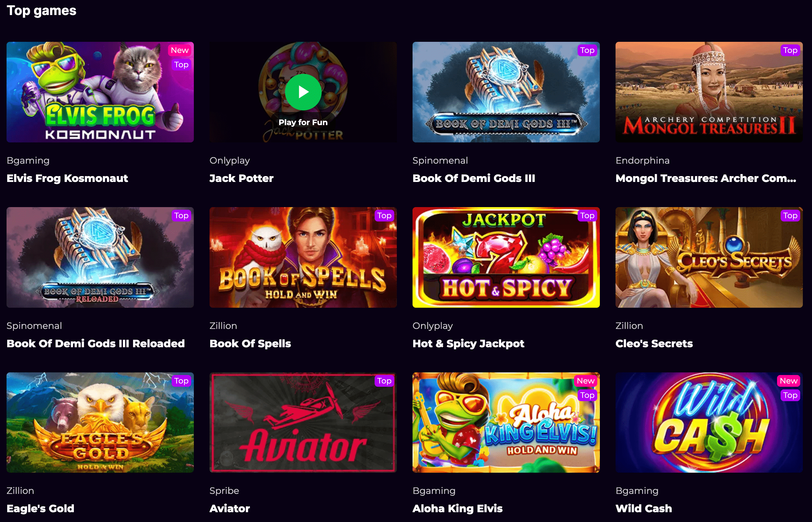Open the Book Of Demi Gods III Reloaded title
The image size is (812, 522).
coord(96,343)
